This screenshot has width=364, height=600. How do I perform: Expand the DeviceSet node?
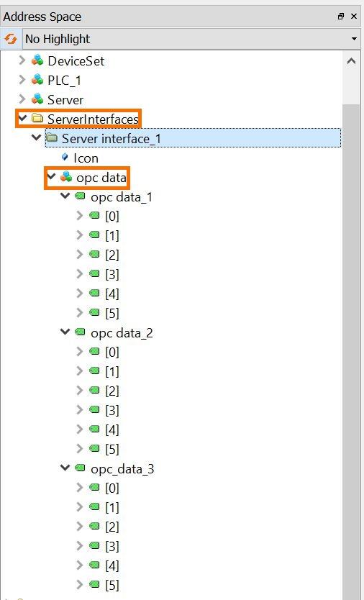click(22, 60)
